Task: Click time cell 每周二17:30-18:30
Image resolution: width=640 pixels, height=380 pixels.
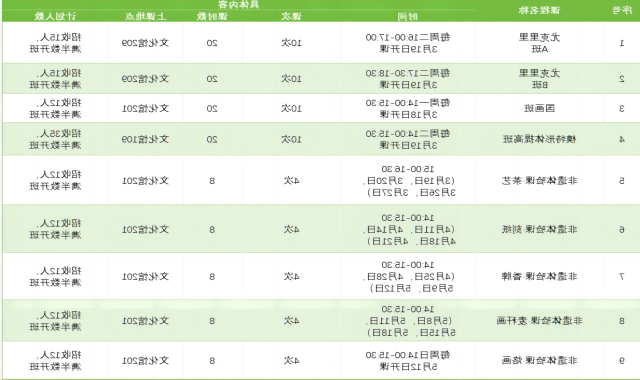Action: click(x=408, y=79)
